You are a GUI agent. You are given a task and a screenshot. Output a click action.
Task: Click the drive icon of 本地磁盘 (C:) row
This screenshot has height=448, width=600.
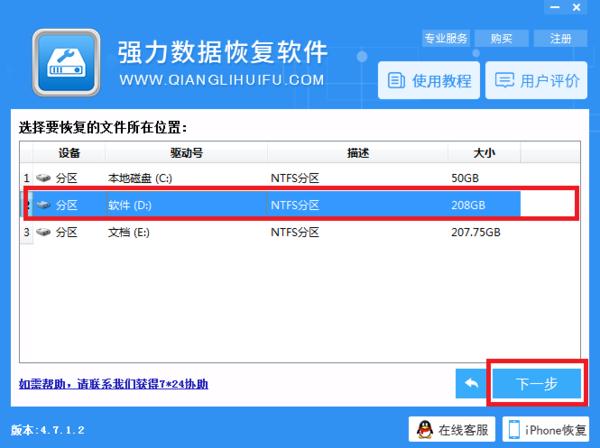pyautogui.click(x=43, y=178)
